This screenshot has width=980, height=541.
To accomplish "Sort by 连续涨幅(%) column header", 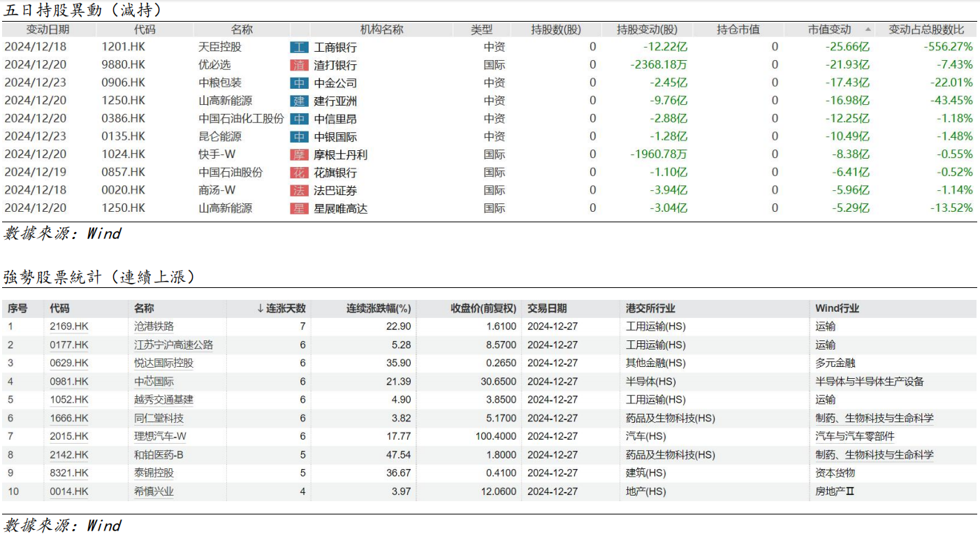I will (x=379, y=308).
